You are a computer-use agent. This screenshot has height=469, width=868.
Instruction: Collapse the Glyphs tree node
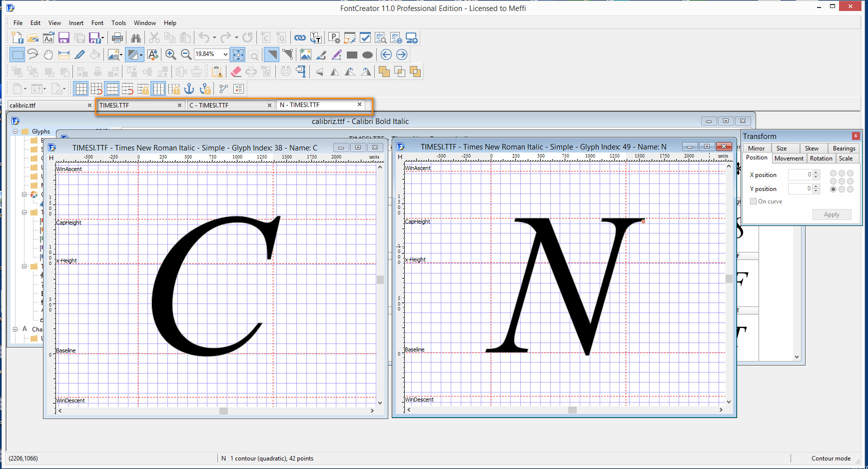click(x=15, y=131)
